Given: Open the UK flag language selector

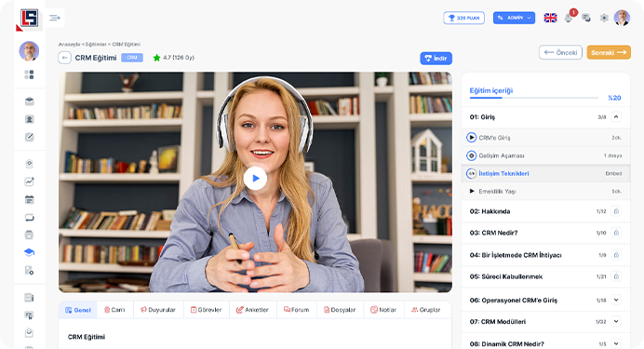Looking at the screenshot, I should point(550,18).
